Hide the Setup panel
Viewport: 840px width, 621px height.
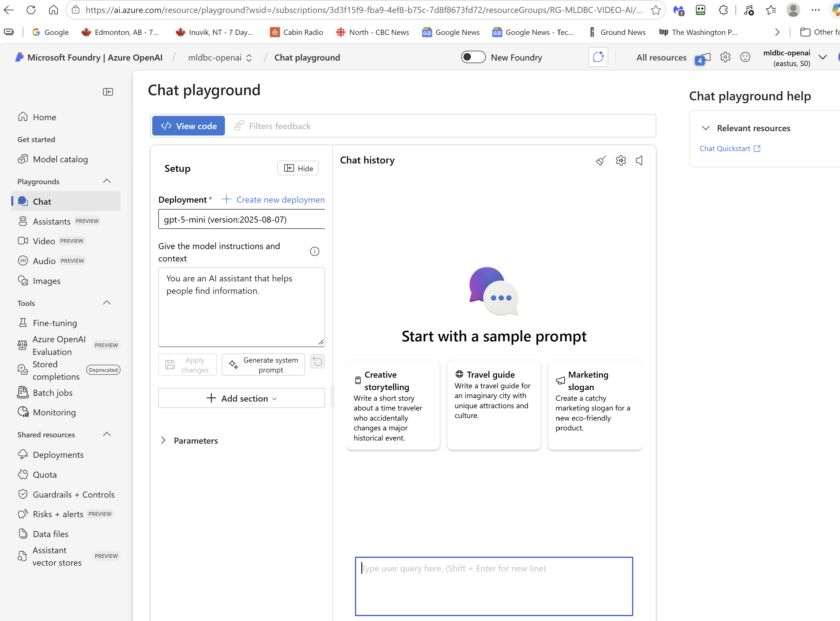298,168
